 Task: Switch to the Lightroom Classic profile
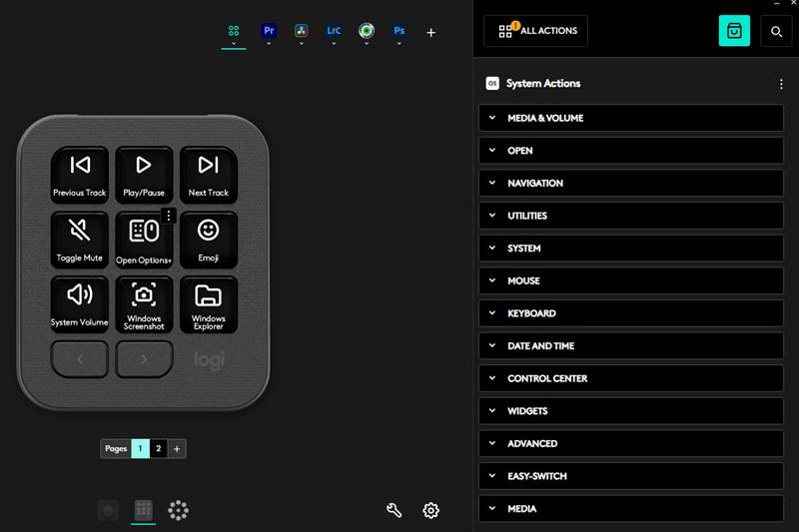[x=334, y=31]
